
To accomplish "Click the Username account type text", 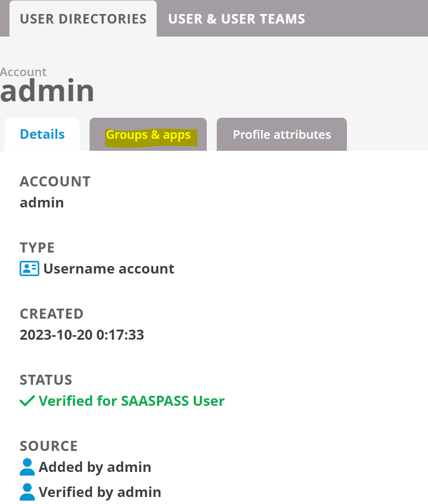I will click(109, 269).
